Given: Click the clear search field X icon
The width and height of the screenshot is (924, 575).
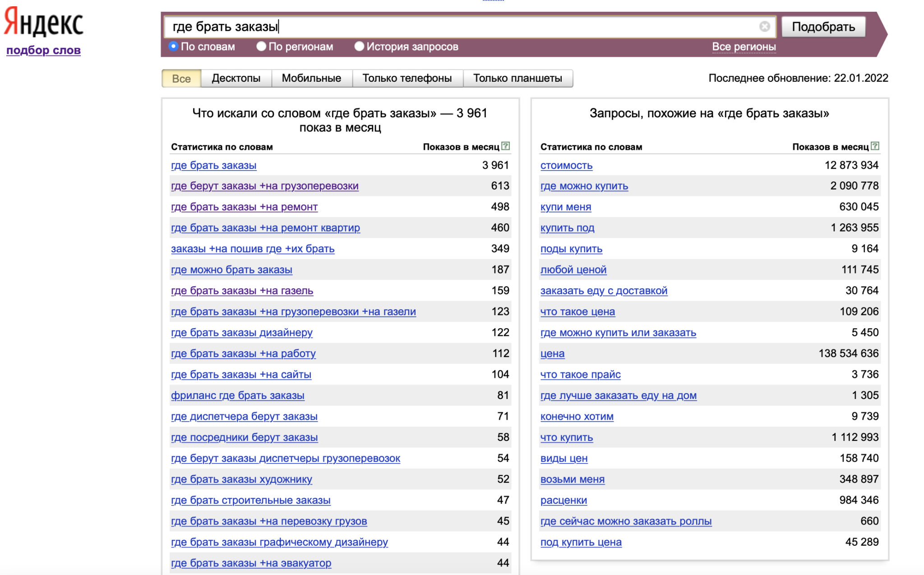Looking at the screenshot, I should (x=764, y=27).
